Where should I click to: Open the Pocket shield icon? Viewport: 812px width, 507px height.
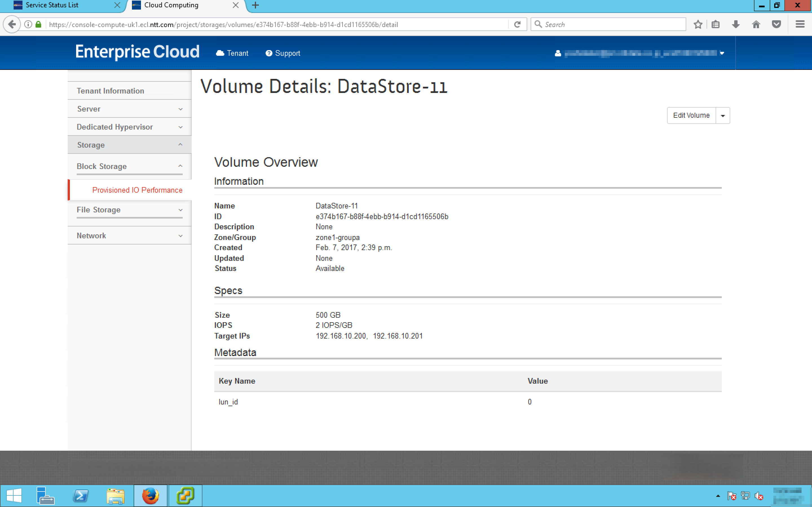(776, 24)
